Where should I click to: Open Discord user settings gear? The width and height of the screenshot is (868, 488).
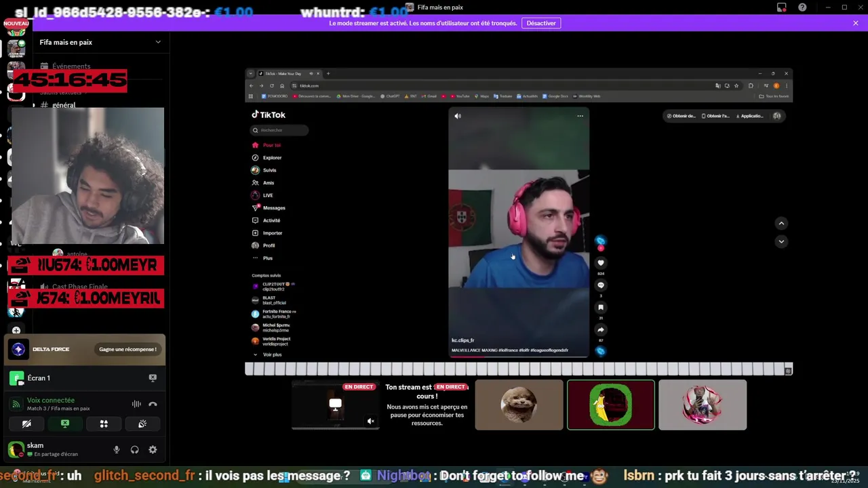coord(153,449)
